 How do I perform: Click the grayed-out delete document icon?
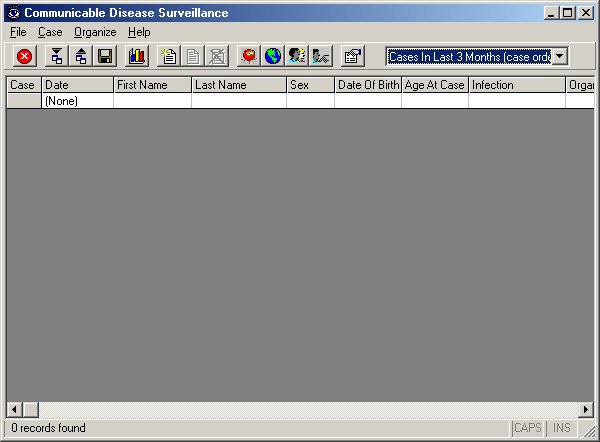tap(217, 57)
